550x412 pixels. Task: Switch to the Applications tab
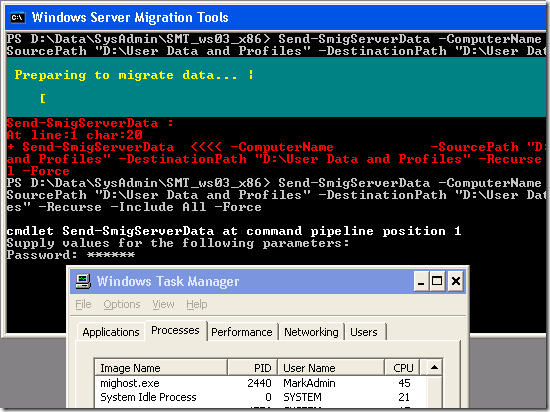(111, 332)
